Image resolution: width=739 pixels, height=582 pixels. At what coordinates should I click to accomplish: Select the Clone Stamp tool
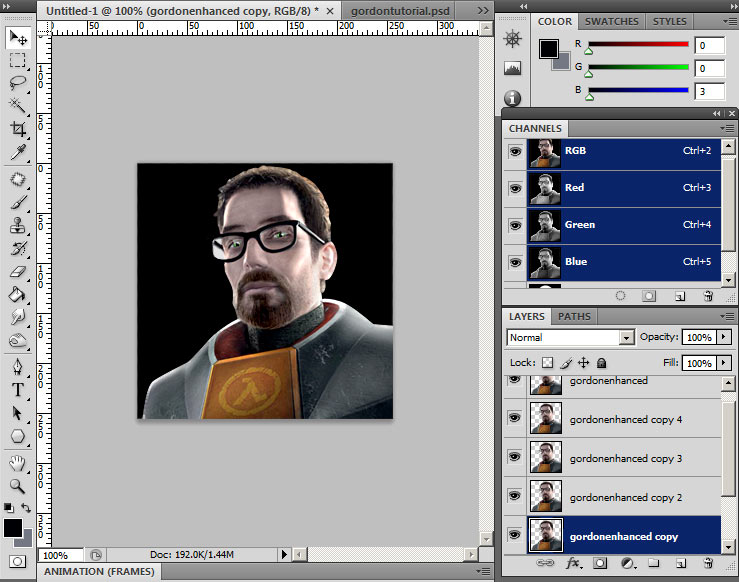tap(18, 225)
